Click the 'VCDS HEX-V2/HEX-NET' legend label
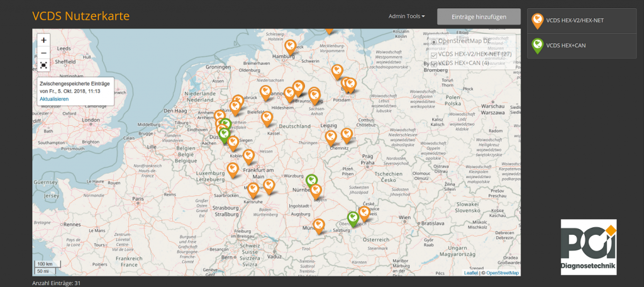Screen dimensions: 644x287 (575, 20)
